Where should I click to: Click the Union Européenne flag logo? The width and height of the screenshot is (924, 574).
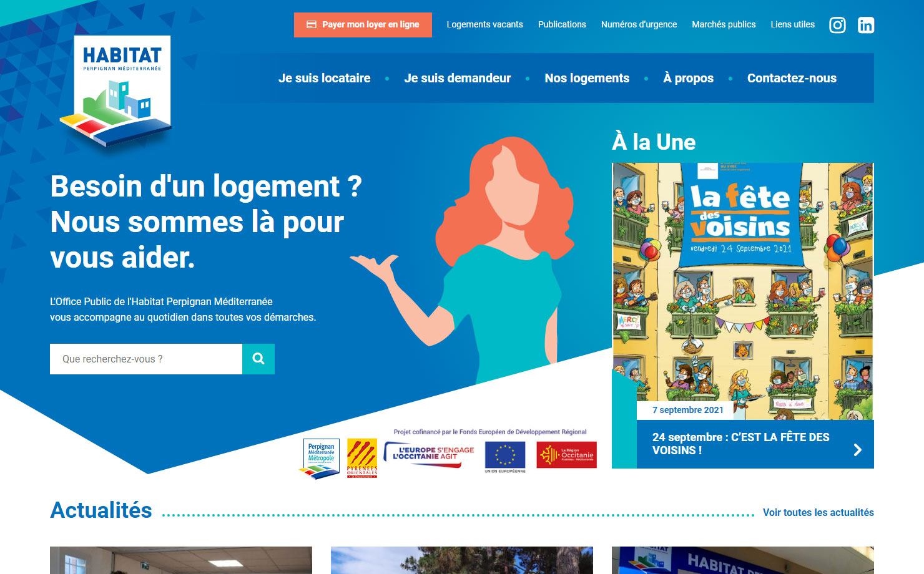pos(505,457)
